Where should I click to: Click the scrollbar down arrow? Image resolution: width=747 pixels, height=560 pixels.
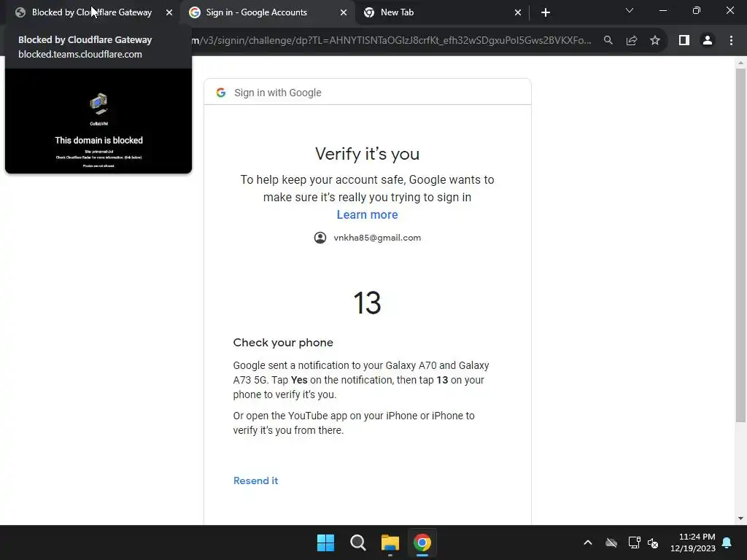740,518
